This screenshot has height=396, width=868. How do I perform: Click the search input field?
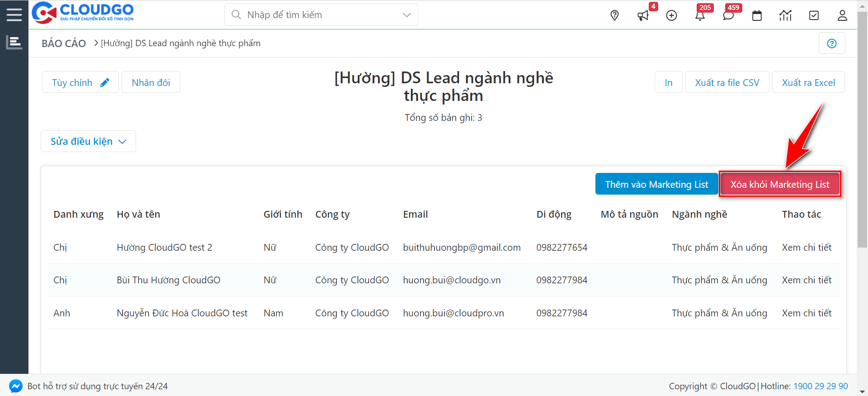pos(316,15)
